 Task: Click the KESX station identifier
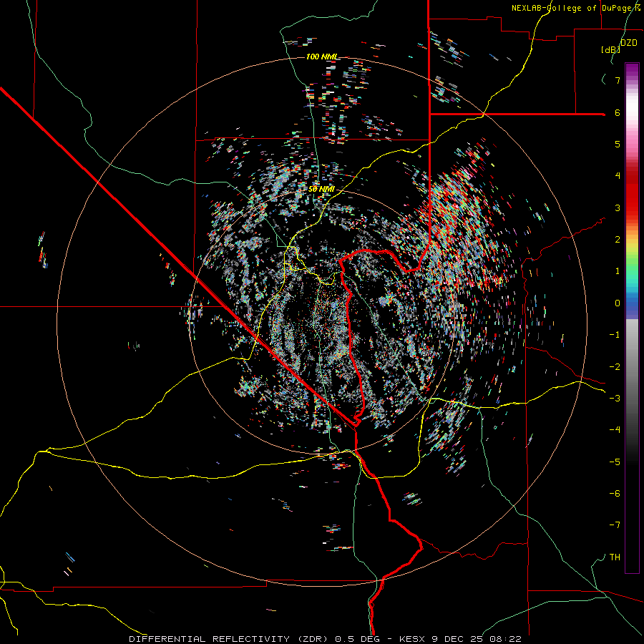click(x=414, y=639)
